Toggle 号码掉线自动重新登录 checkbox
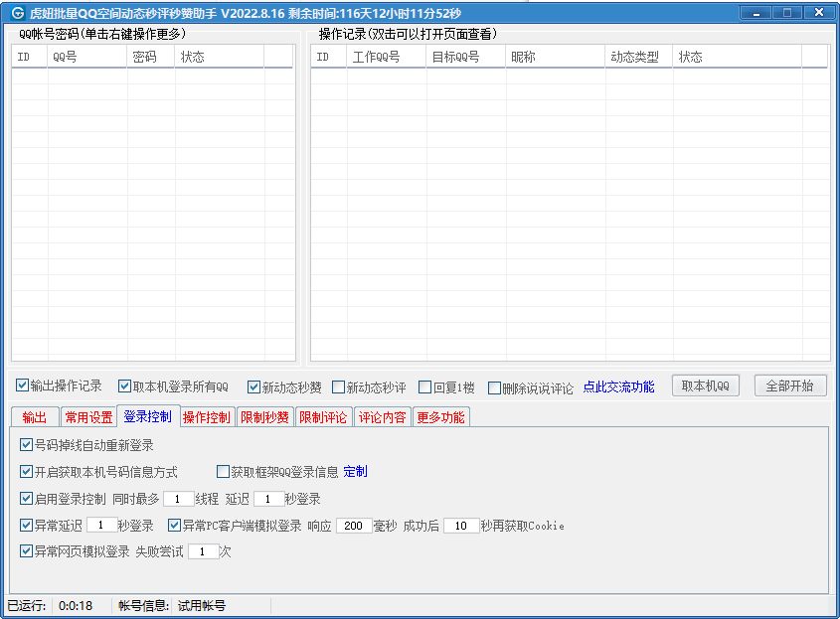The image size is (840, 619). [26, 444]
